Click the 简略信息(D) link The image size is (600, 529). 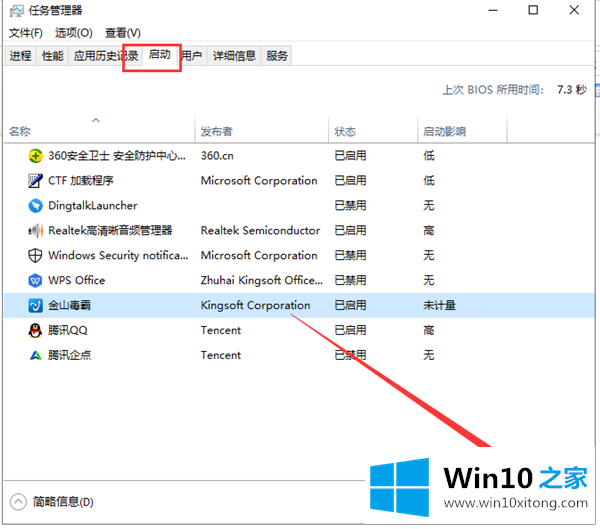click(x=63, y=502)
